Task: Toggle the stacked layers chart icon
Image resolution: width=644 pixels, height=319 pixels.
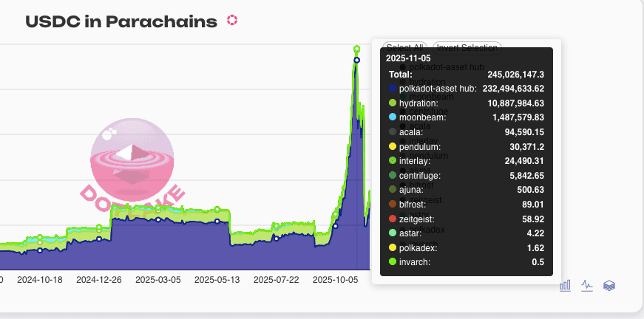Action: (x=609, y=285)
